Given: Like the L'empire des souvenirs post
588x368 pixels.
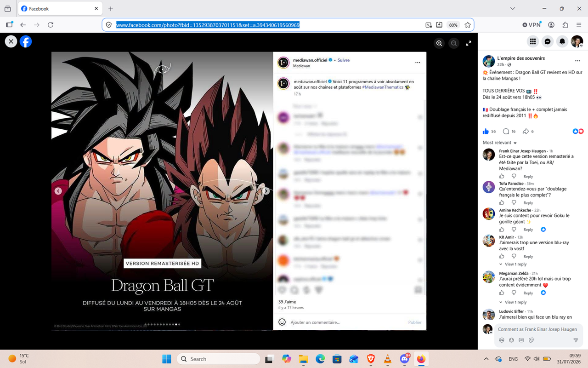Looking at the screenshot, I should tap(486, 131).
